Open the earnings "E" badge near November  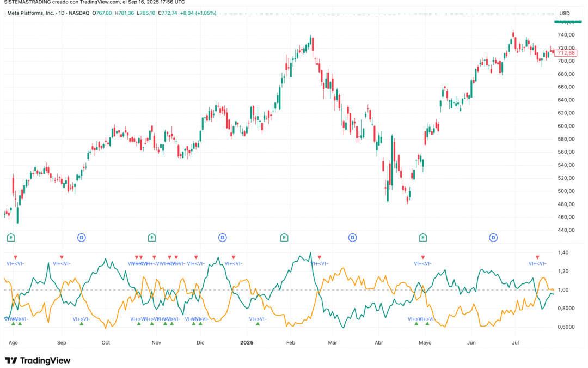[x=151, y=238]
